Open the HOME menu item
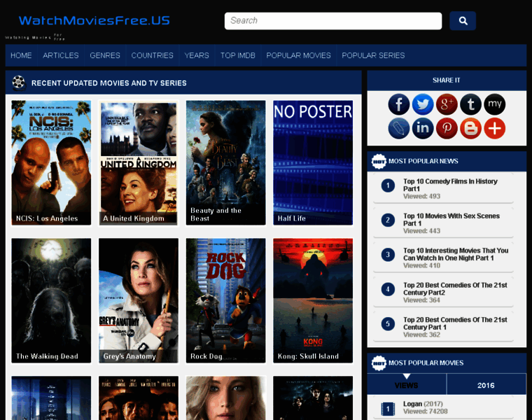The height and width of the screenshot is (420, 532). [x=21, y=55]
